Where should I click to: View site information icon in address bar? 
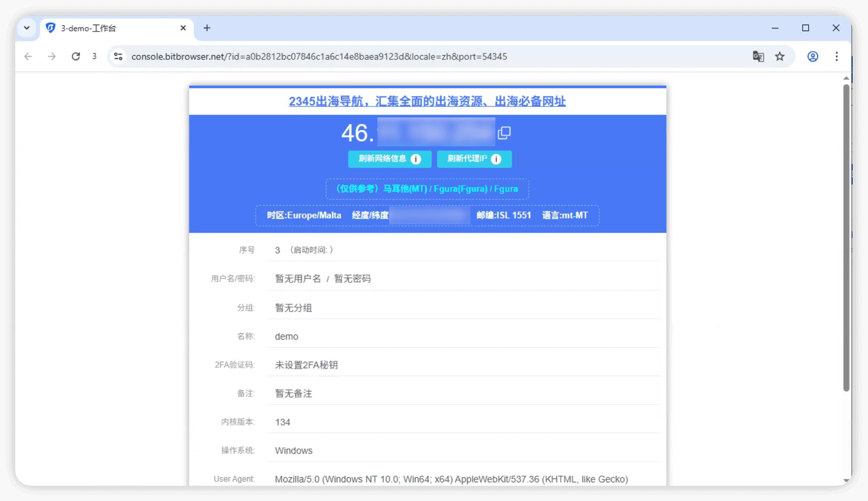118,56
